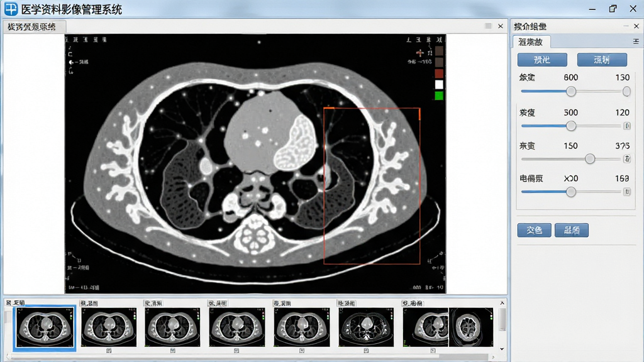Click the small icon below the second thumbnail

[109, 351]
